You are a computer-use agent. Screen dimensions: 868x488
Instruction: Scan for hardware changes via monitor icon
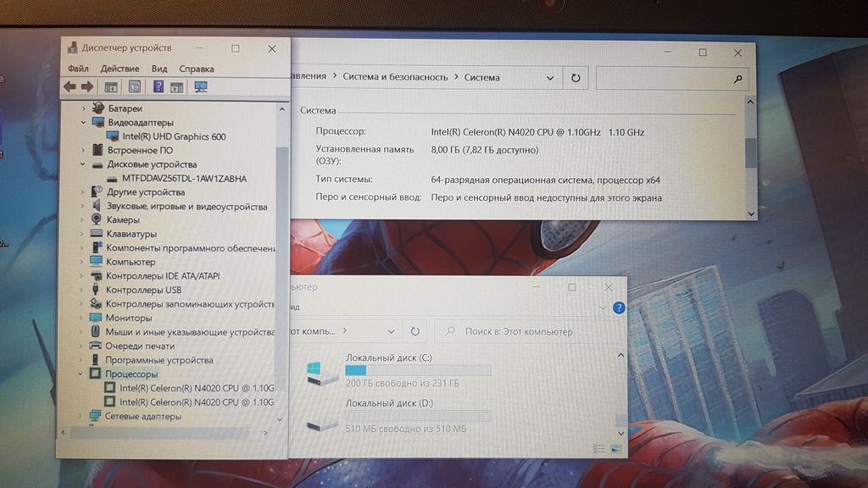200,87
